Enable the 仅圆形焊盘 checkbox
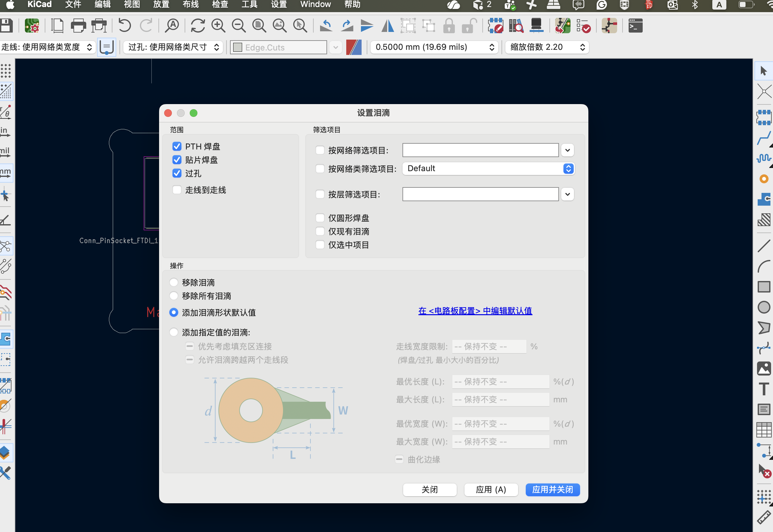The image size is (773, 532). 320,218
